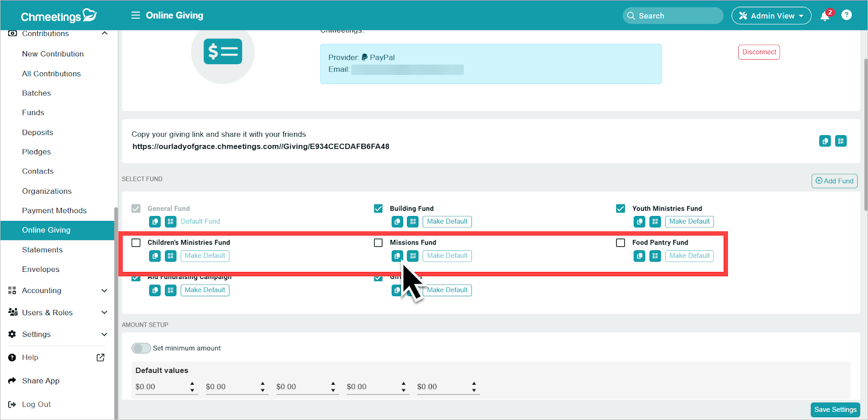Copy the giving link with the copy icon

coord(825,141)
